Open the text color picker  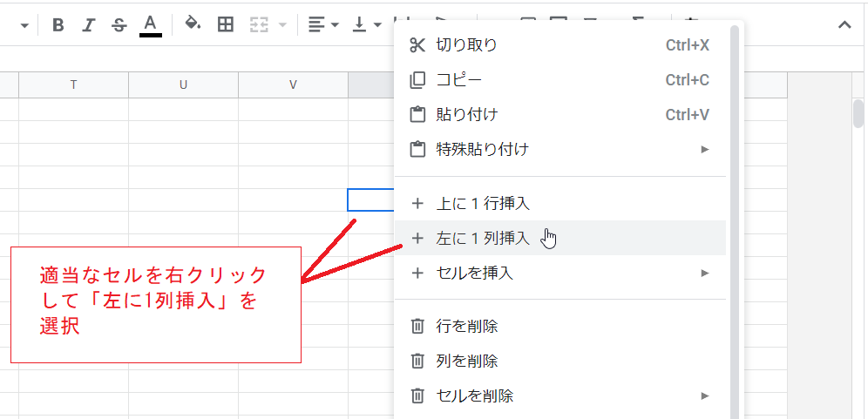(x=151, y=25)
